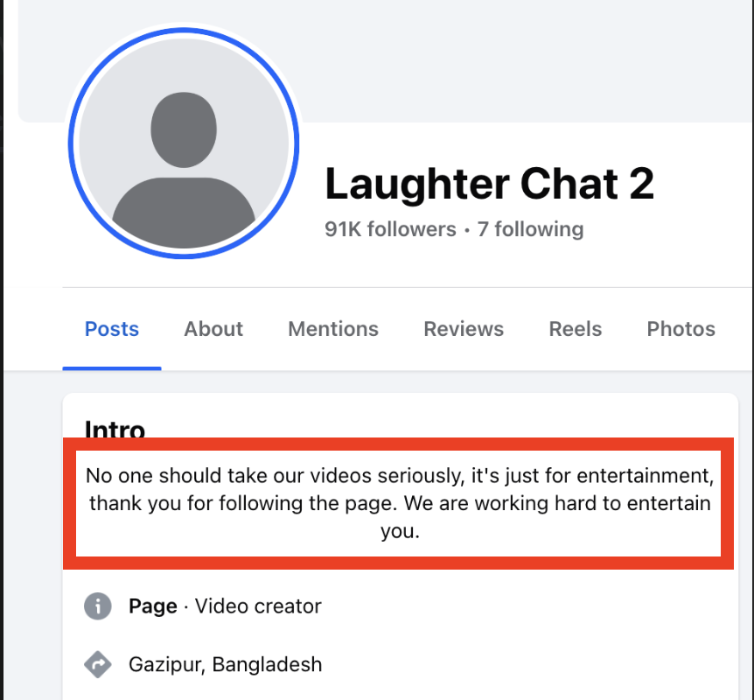This screenshot has width=754, height=700.
Task: Click the Laughter Chat 2 page name
Action: coord(489,184)
